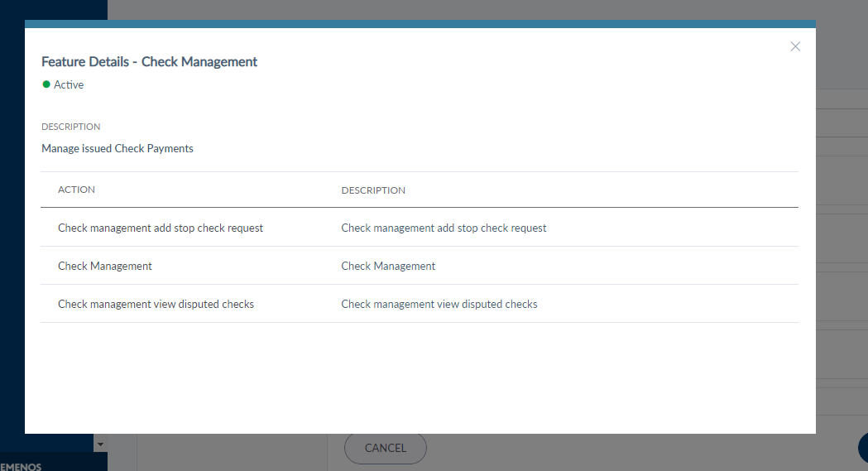This screenshot has width=868, height=471.
Task: Select the view disputed checks action
Action: tap(156, 304)
